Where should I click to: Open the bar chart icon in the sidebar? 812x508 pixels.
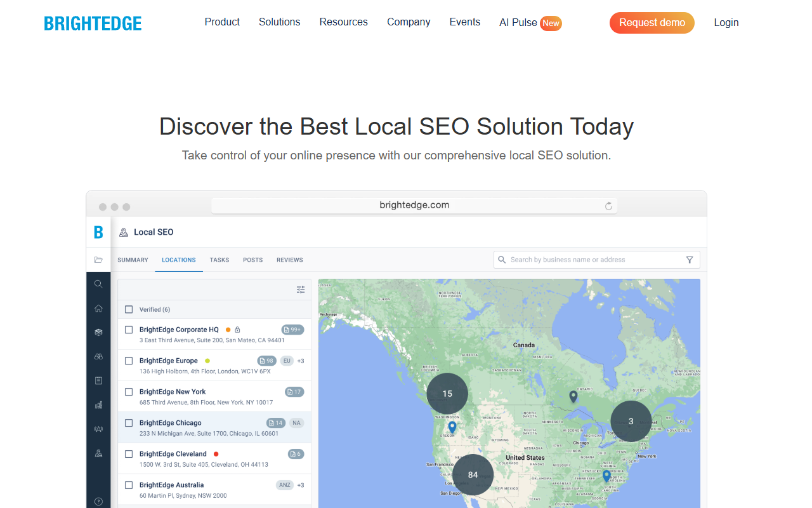pyautogui.click(x=98, y=404)
